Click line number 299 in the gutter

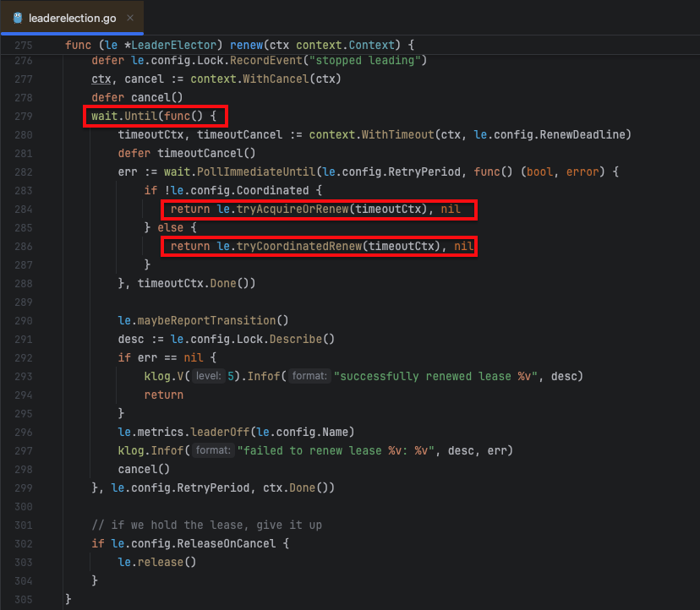coord(23,488)
